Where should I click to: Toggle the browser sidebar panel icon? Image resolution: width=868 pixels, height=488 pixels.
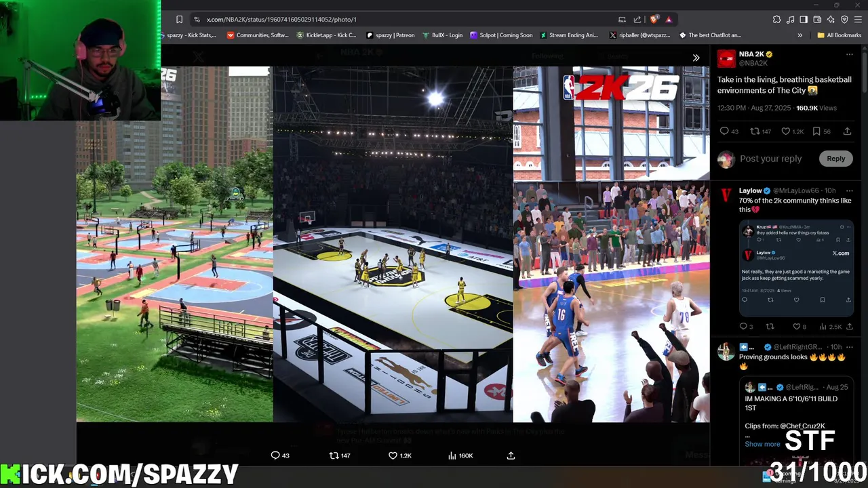(804, 19)
